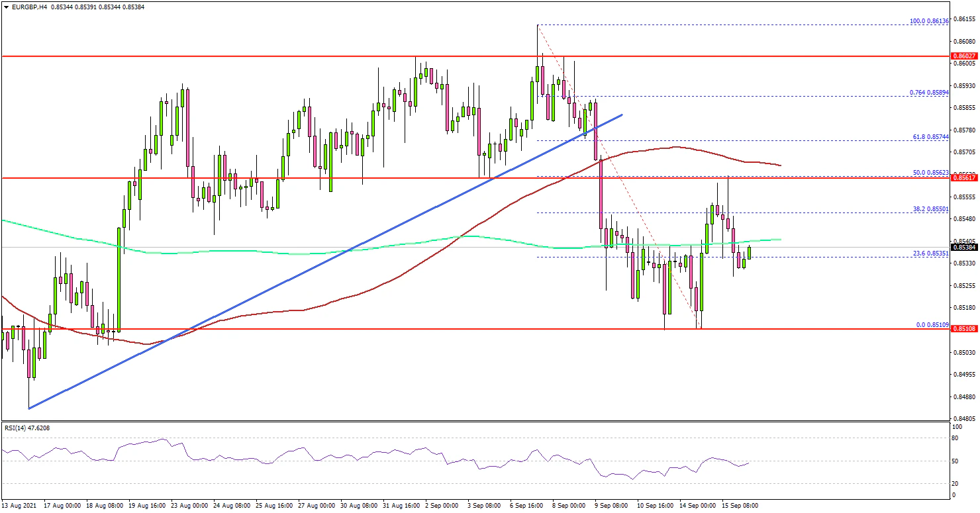Image resolution: width=980 pixels, height=513 pixels.
Task: Click the black current price tag 0.85384
Action: click(964, 248)
